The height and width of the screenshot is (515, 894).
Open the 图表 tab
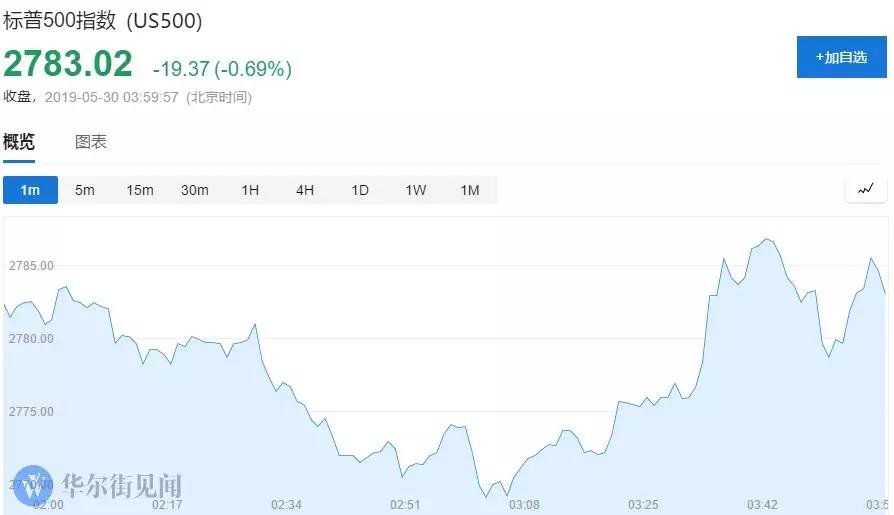click(x=91, y=142)
